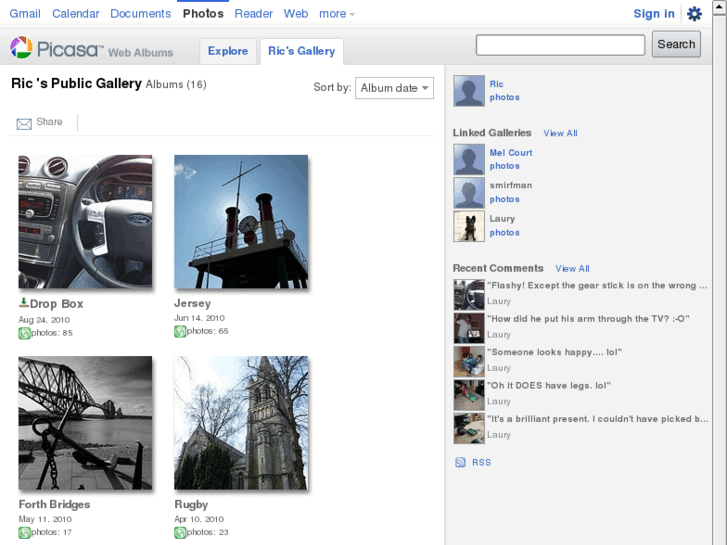Click Mel Court's avatar icon
Screen dimensions: 727x545
point(469,159)
